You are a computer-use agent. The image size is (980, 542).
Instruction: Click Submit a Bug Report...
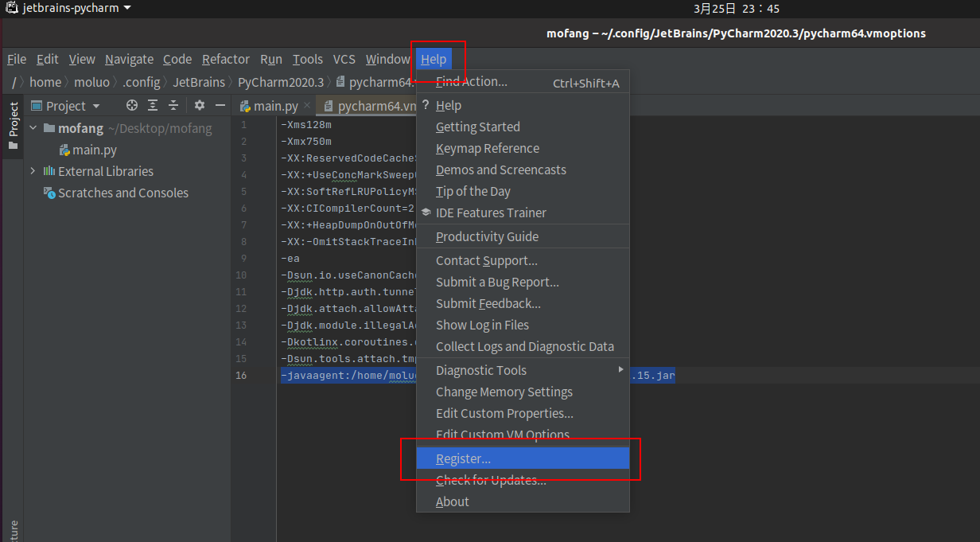[x=523, y=282]
